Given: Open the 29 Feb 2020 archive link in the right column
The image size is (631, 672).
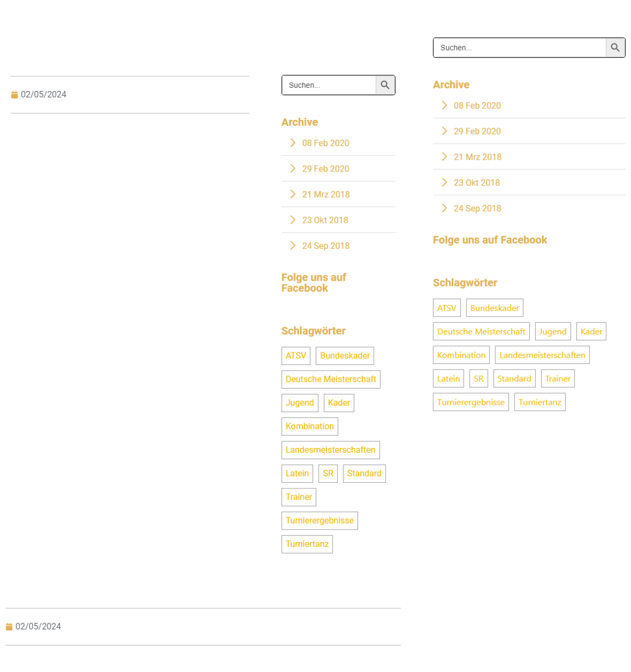Looking at the screenshot, I should point(477,131).
